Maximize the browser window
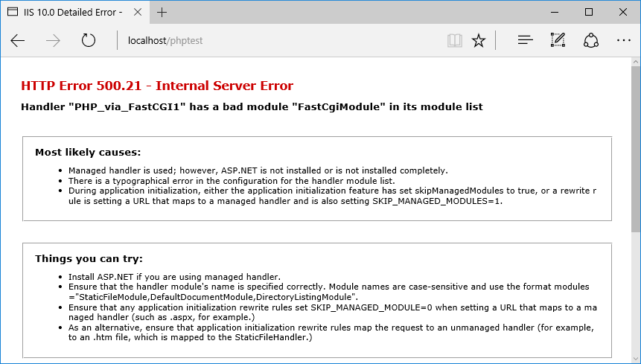The width and height of the screenshot is (641, 364). point(588,12)
